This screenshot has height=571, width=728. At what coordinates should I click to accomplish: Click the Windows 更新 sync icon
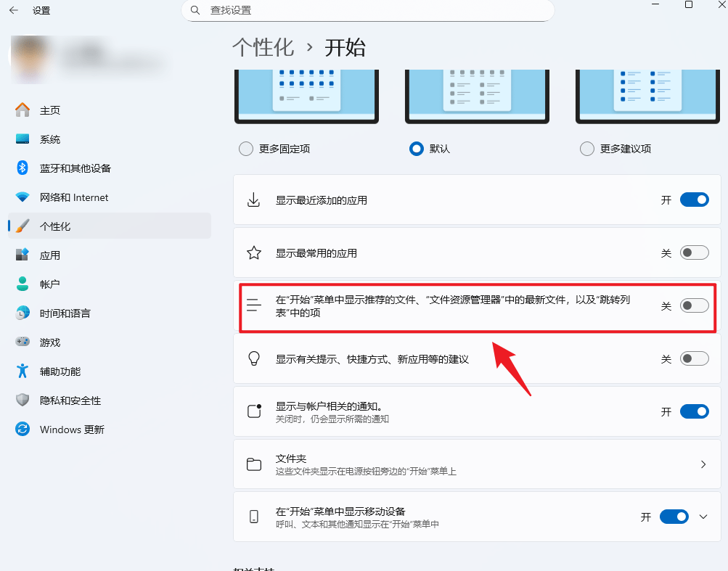pos(23,430)
